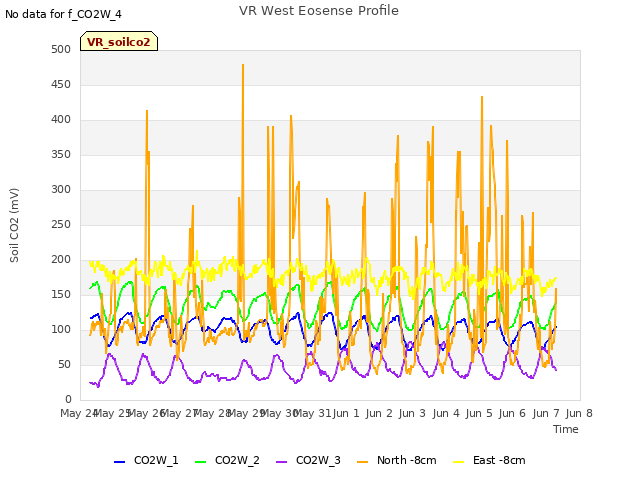Click the purple CO2W_3 legend swatch
Image resolution: width=640 pixels, height=480 pixels.
[281, 462]
